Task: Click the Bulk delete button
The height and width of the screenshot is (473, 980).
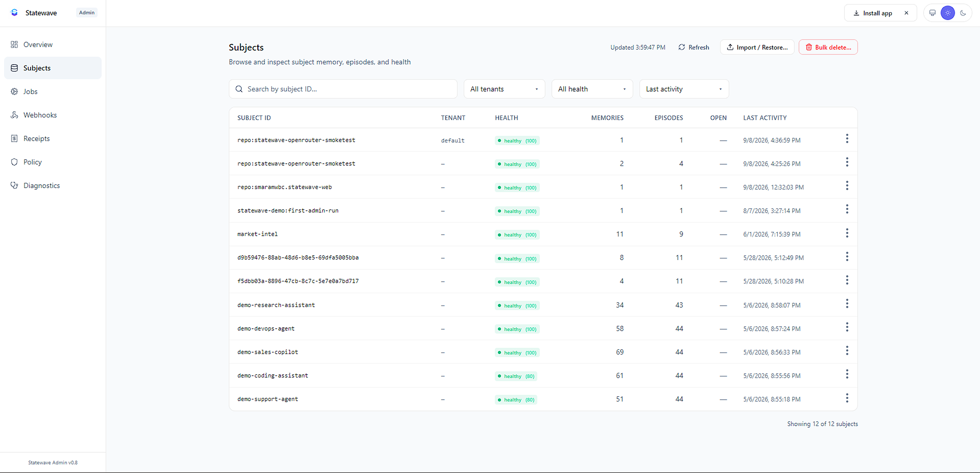Action: click(x=828, y=47)
